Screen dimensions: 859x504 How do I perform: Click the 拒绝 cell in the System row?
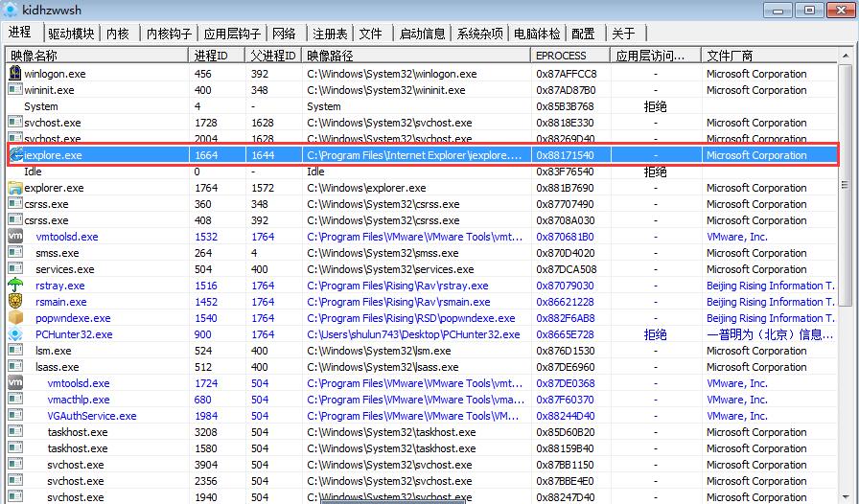(x=655, y=106)
